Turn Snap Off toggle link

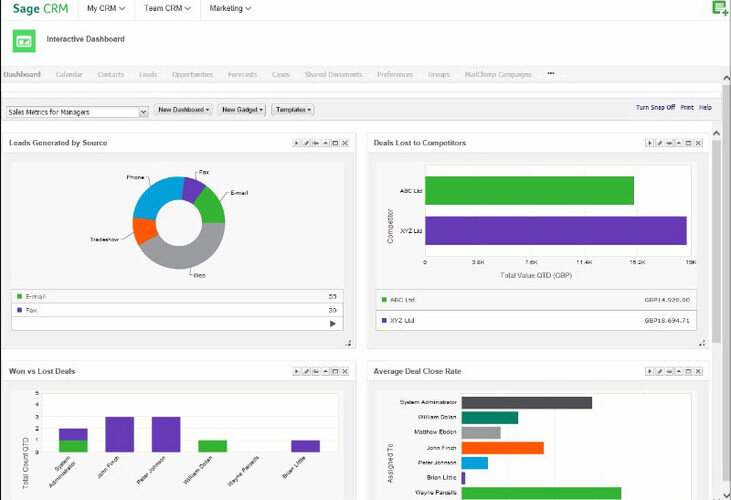pyautogui.click(x=655, y=107)
